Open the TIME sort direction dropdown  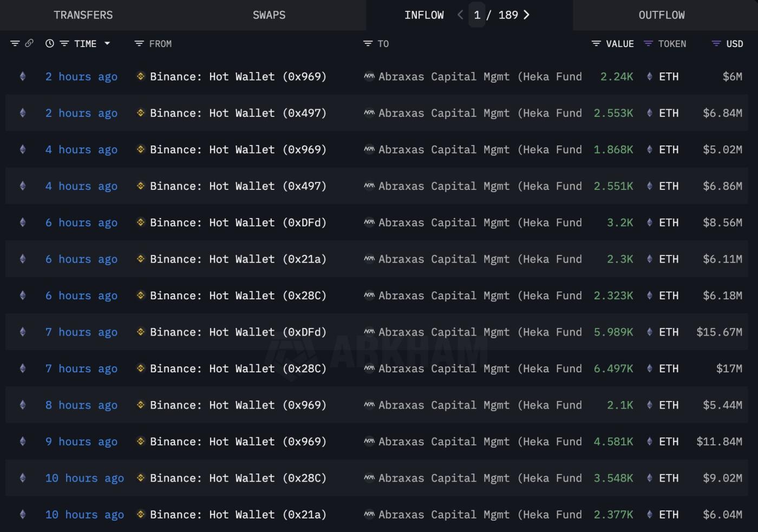point(108,43)
